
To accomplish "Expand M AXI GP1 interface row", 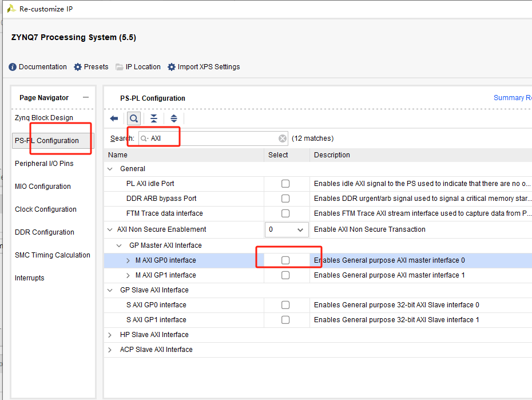I will 128,275.
